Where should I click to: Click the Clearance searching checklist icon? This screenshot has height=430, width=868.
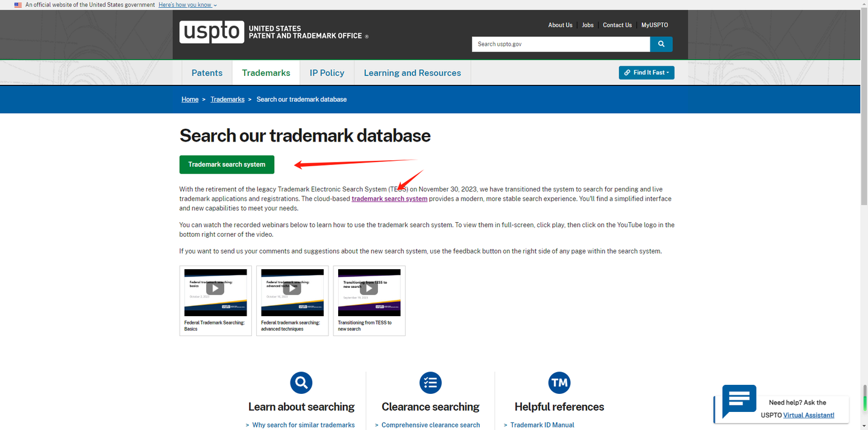point(430,382)
